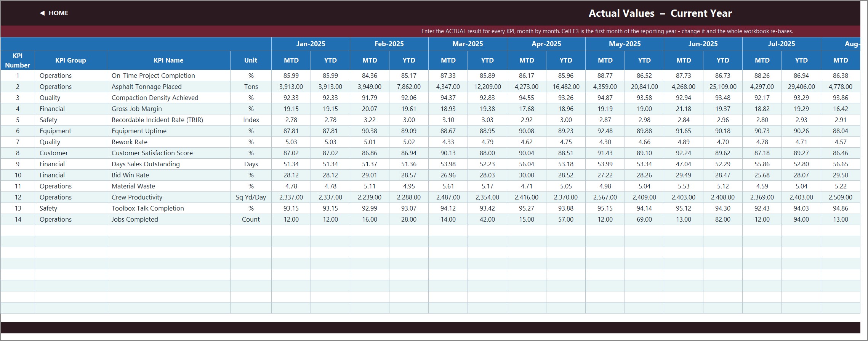This screenshot has height=341, width=868.
Task: Select the Feb-2025 month header
Action: pos(389,44)
